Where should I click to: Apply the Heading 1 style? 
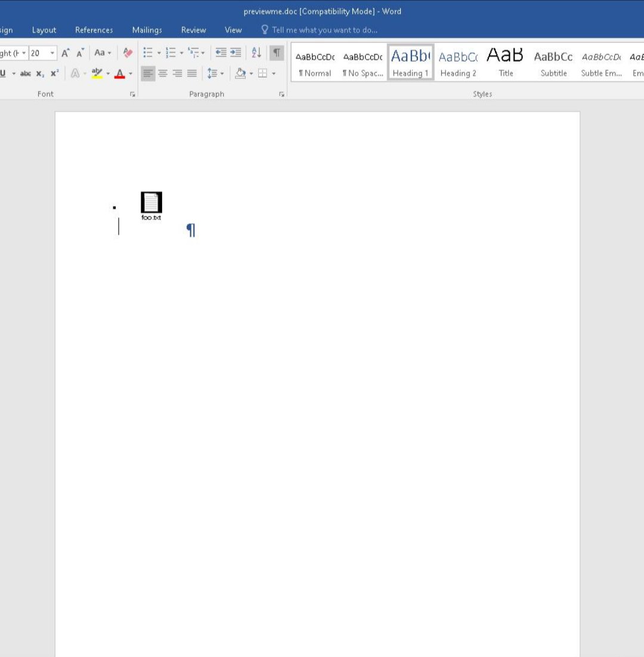click(410, 62)
